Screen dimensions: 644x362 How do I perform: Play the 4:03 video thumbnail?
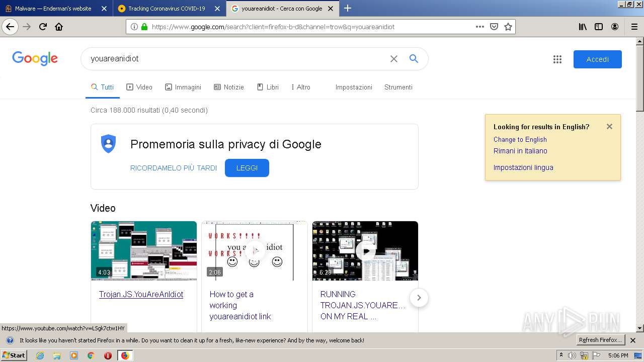point(144,251)
